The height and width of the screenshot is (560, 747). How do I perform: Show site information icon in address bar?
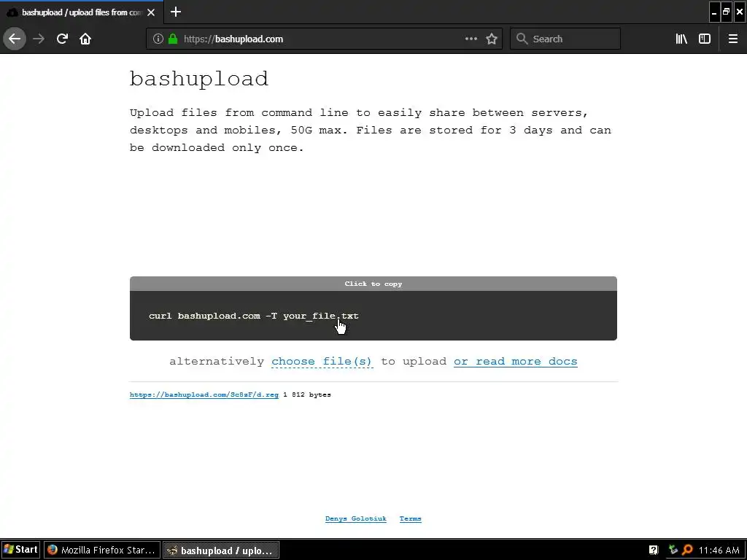click(x=158, y=39)
